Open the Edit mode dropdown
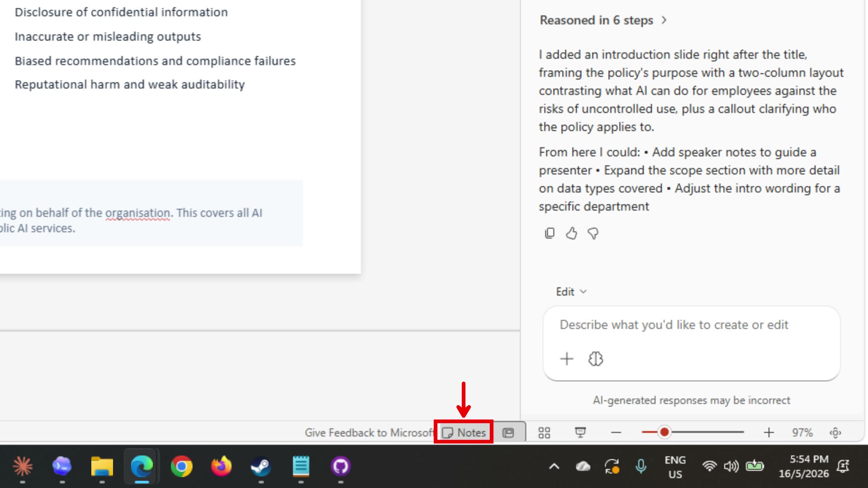The width and height of the screenshot is (868, 488). (571, 291)
